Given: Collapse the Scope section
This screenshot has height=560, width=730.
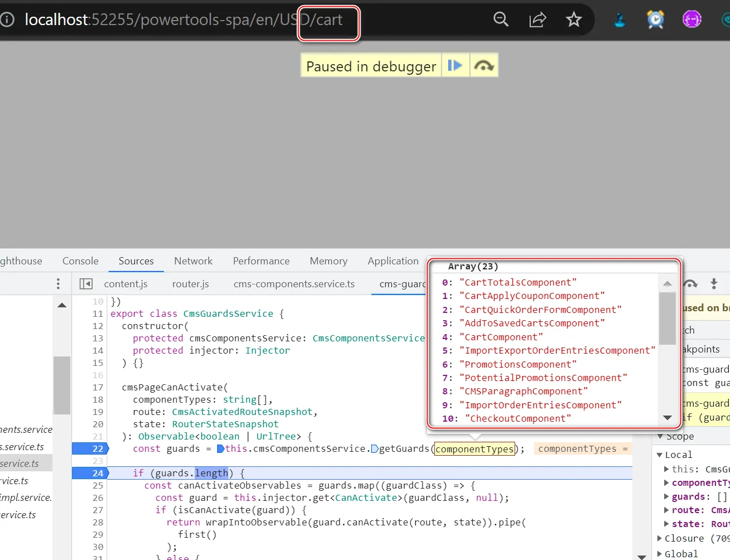Looking at the screenshot, I should point(661,436).
